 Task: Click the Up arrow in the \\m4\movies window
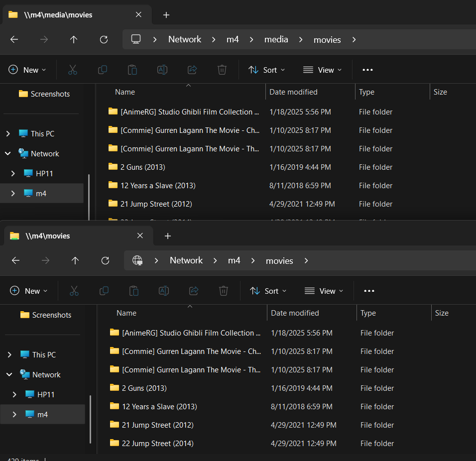coord(75,261)
